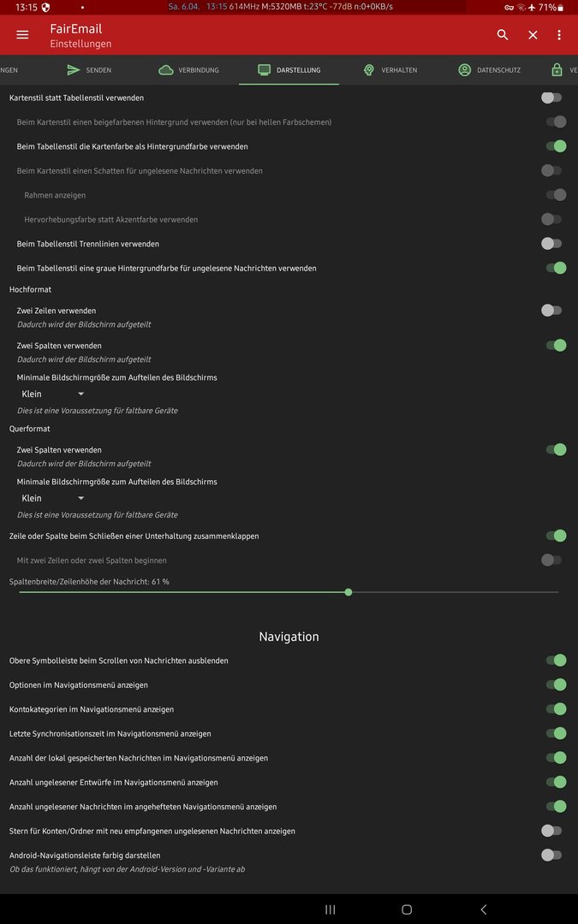Adjust Spaltenbreite/Zeilenhöhe slider
The image size is (578, 924).
(x=349, y=592)
